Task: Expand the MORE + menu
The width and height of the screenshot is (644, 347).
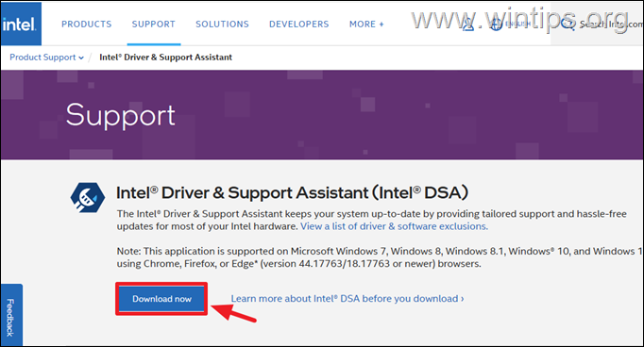Action: click(366, 25)
